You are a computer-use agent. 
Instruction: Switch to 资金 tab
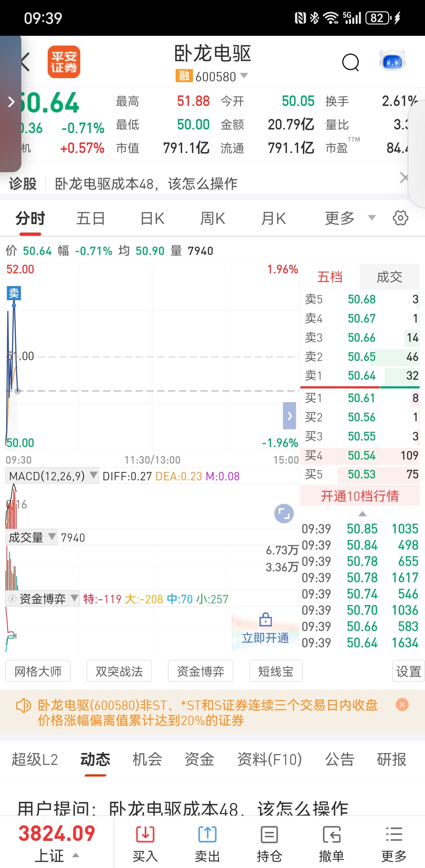pyautogui.click(x=199, y=759)
